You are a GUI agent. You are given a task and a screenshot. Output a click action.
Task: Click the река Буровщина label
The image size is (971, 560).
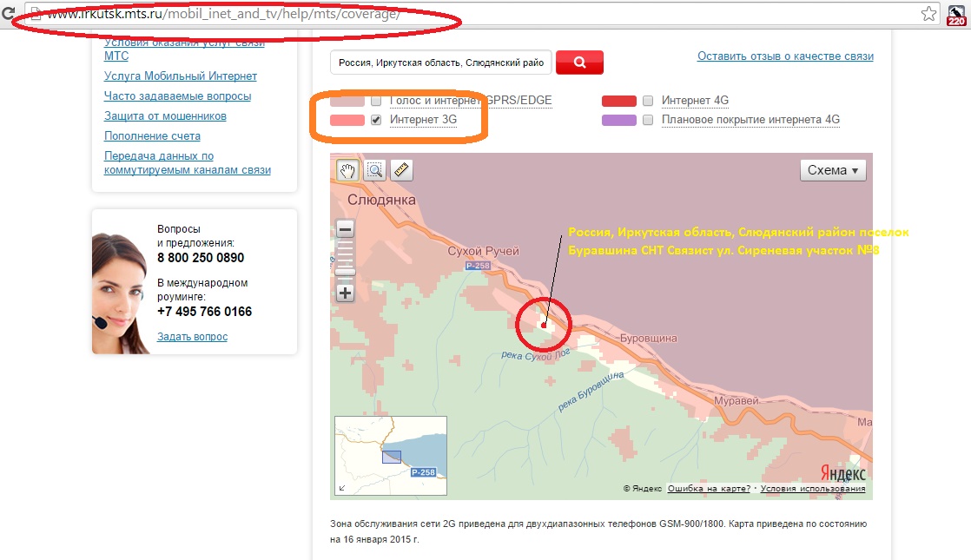pyautogui.click(x=591, y=391)
